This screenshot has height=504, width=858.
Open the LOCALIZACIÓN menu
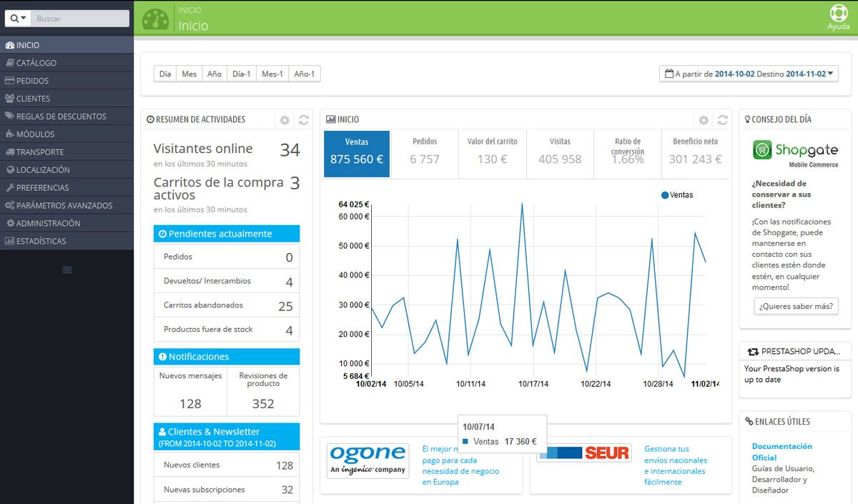[x=66, y=170]
